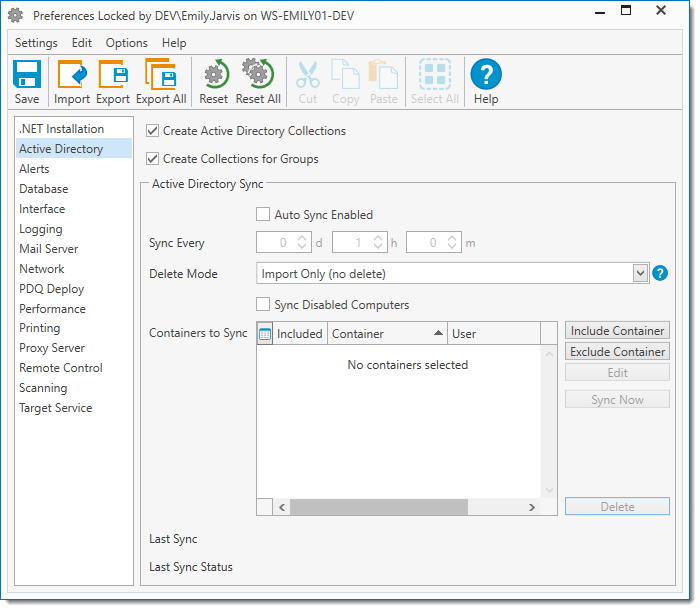Open the Settings menu
The image size is (700, 610).
[x=36, y=43]
